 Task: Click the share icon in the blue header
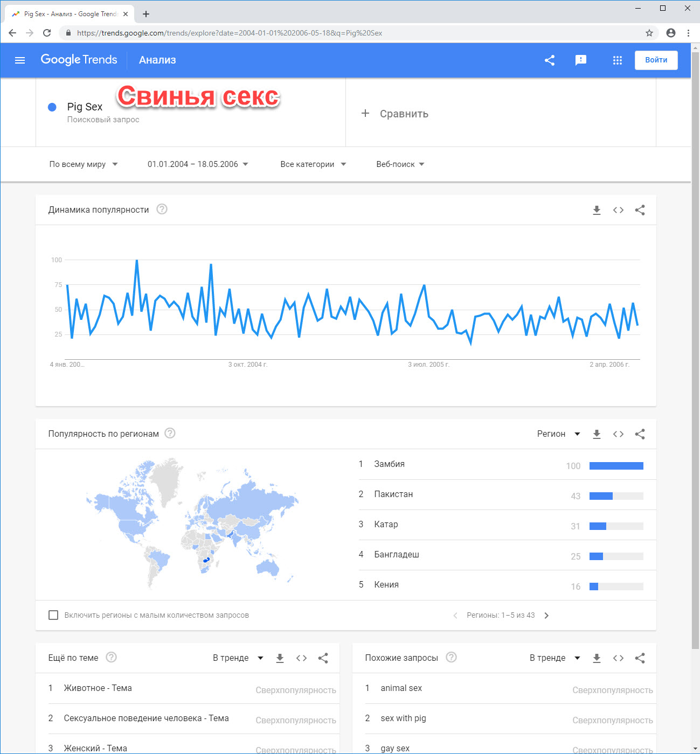(x=550, y=60)
